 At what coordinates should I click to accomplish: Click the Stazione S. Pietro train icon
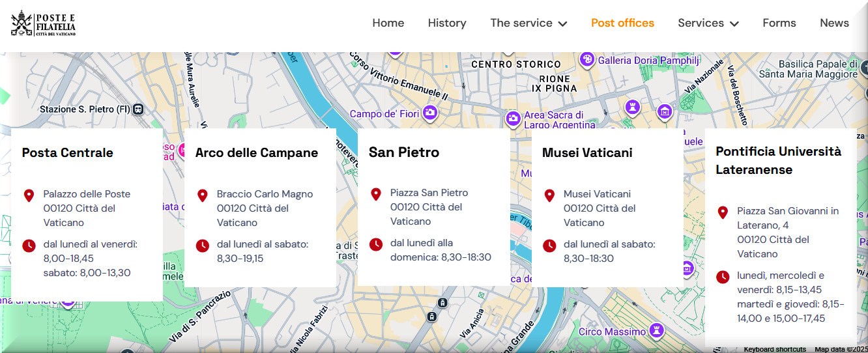pyautogui.click(x=137, y=109)
